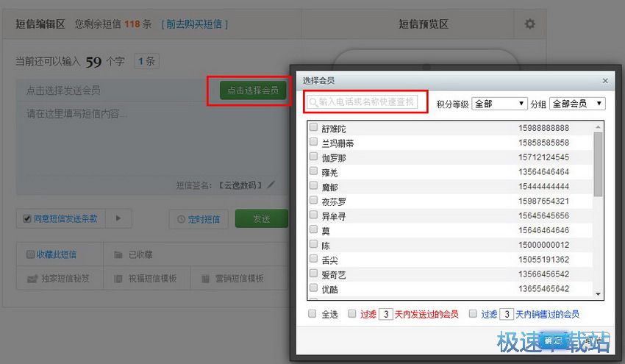Viewport: 625px width, 364px height.
Task: Click the SMS content text area
Action: [151, 138]
